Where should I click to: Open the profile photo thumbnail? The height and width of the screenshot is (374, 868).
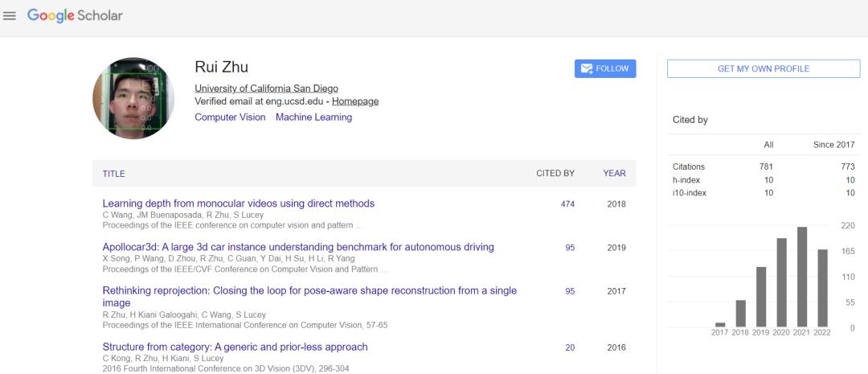(x=133, y=97)
